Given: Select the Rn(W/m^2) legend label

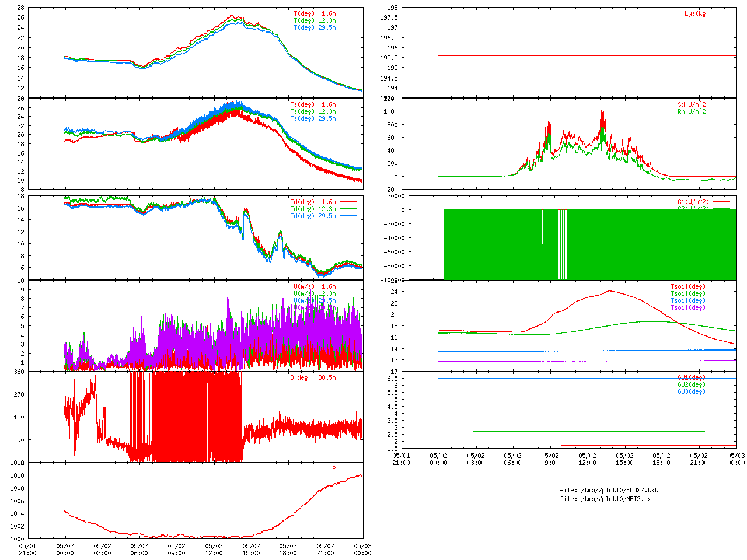Looking at the screenshot, I should (x=693, y=111).
